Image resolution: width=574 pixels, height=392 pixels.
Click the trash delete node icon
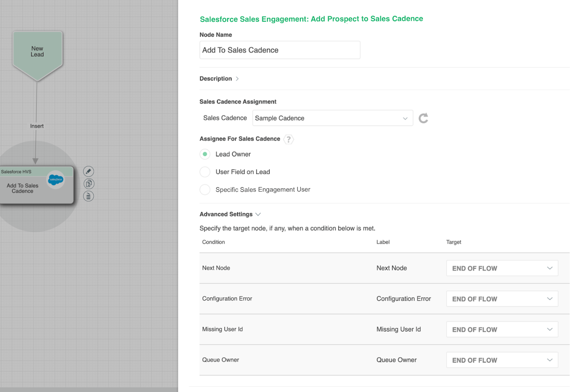pyautogui.click(x=88, y=196)
